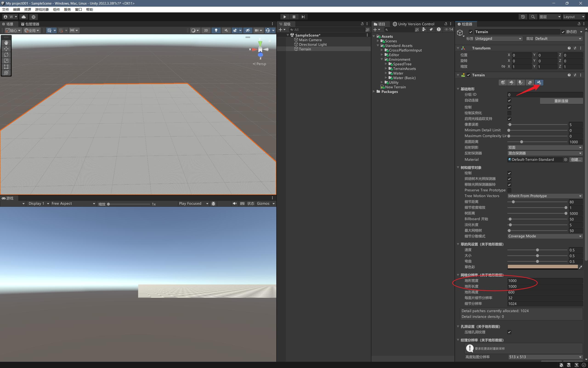Toggle 启用光线追踪支持 checkbox
Image resolution: width=588 pixels, height=368 pixels.
(509, 119)
